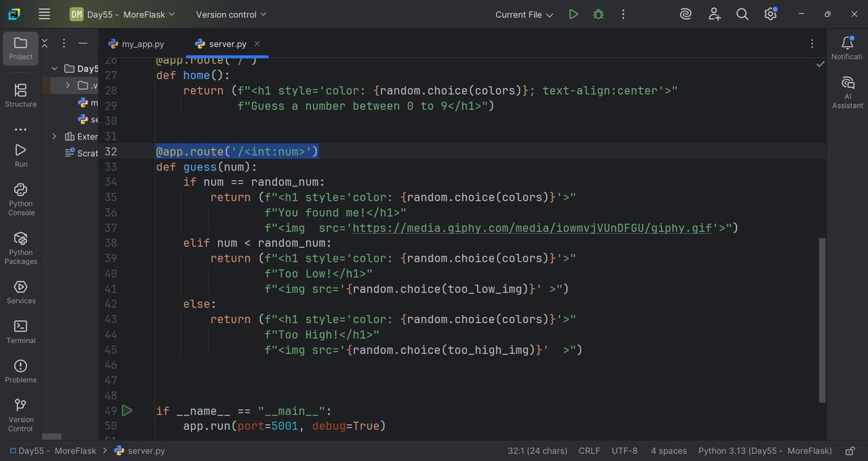Open the Current File run configuration dropdown
This screenshot has height=461, width=868.
coord(524,14)
